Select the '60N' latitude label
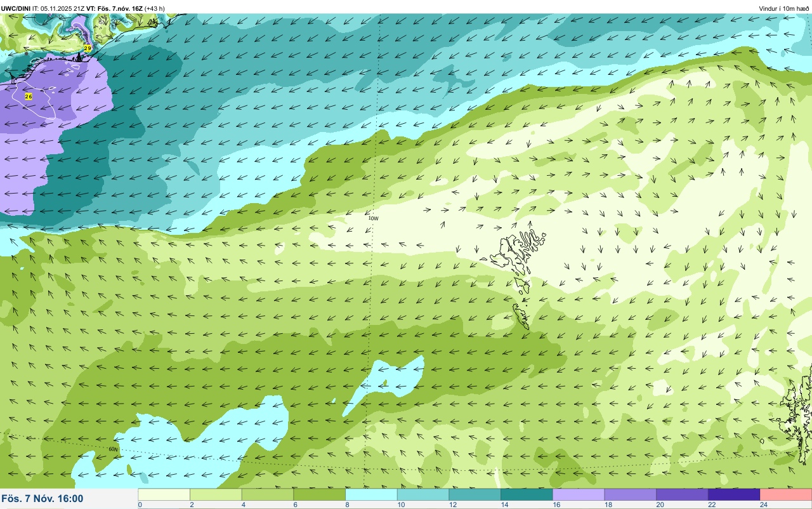The height and width of the screenshot is (509, 812). (x=113, y=449)
